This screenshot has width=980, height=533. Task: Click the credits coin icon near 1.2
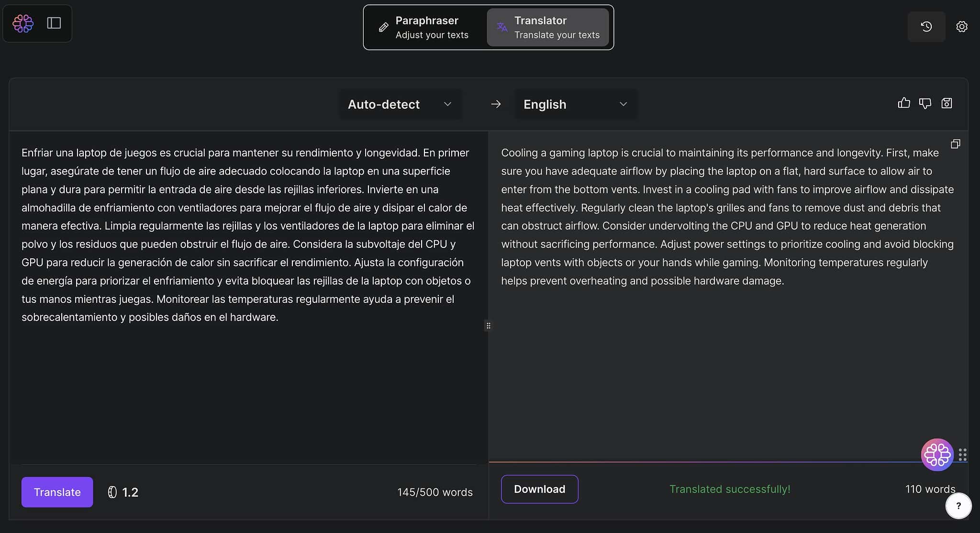pos(112,492)
